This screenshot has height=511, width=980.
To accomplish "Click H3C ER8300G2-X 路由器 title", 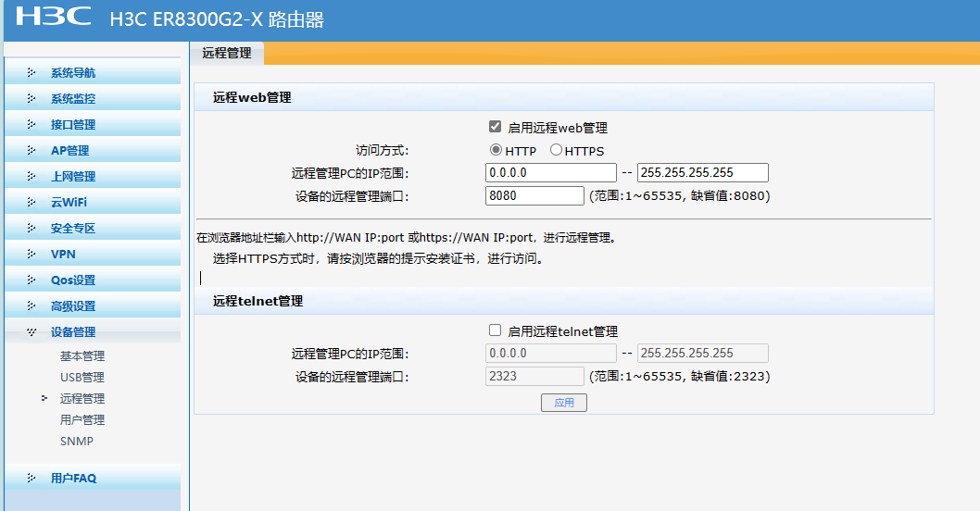I will tap(217, 19).
